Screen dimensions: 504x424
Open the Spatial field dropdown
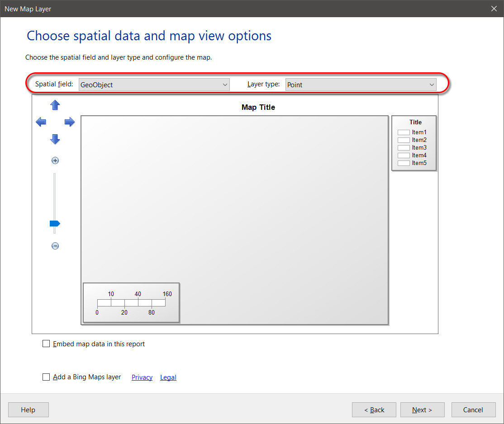pyautogui.click(x=154, y=85)
